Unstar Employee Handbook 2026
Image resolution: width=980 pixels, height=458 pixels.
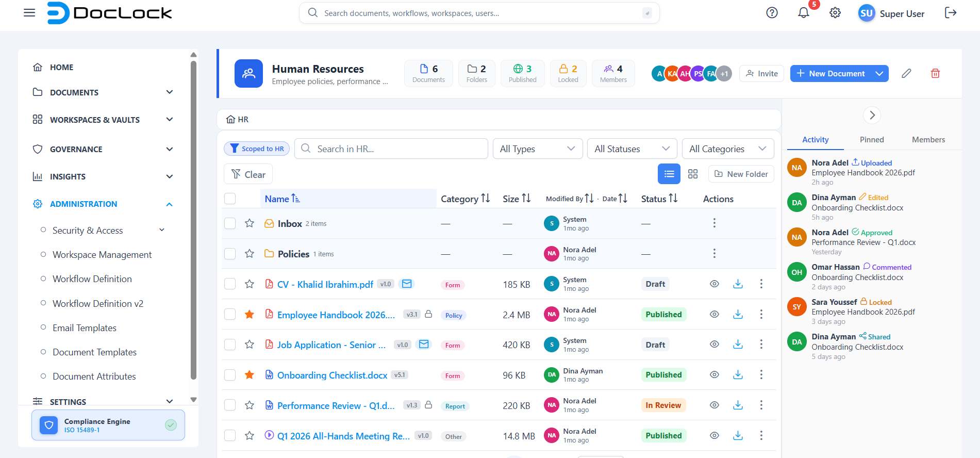[250, 314]
